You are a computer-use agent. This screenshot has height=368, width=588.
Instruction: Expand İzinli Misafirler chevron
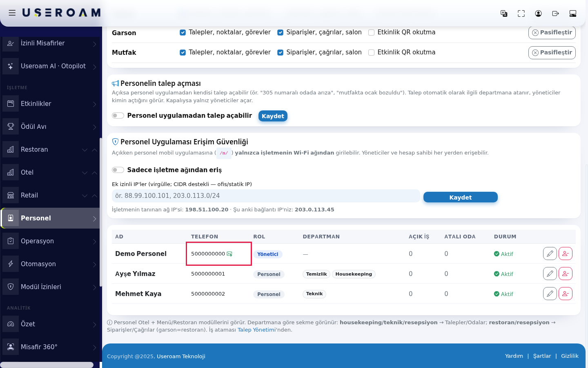click(95, 44)
